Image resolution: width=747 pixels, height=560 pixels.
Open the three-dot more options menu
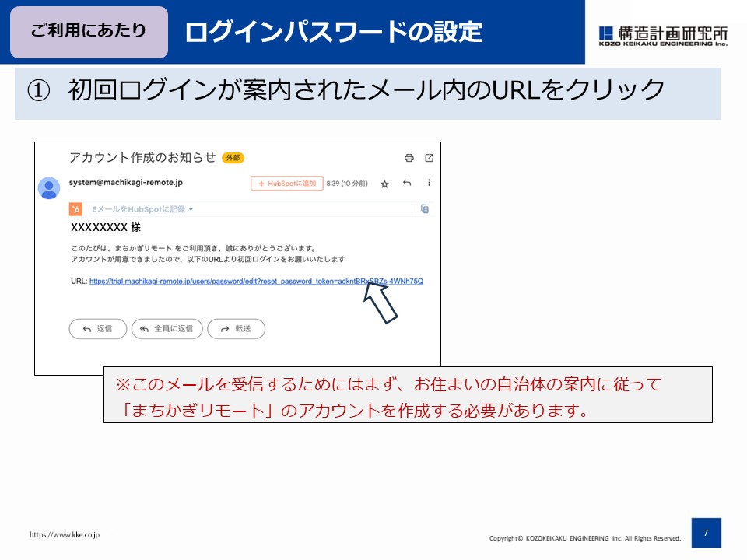430,184
